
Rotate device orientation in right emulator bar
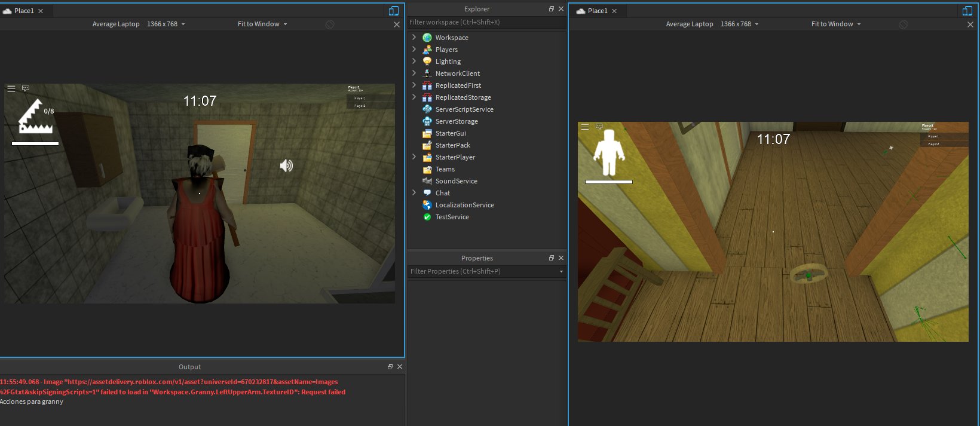(904, 24)
